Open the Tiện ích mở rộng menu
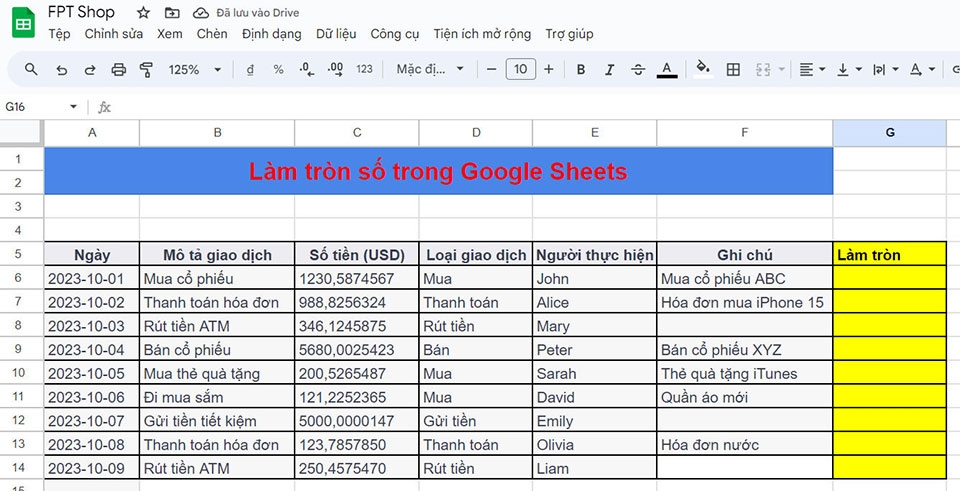 [x=482, y=34]
